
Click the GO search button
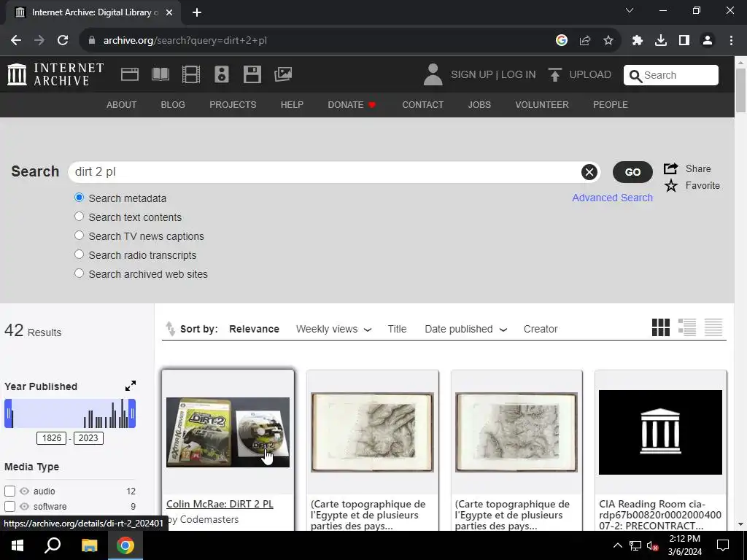click(x=632, y=172)
